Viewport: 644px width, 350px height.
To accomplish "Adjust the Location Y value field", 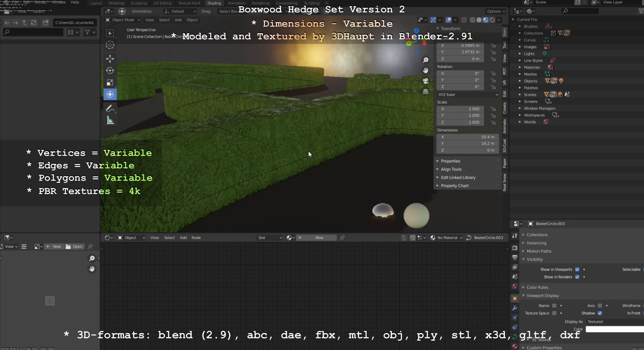I will pyautogui.click(x=460, y=52).
